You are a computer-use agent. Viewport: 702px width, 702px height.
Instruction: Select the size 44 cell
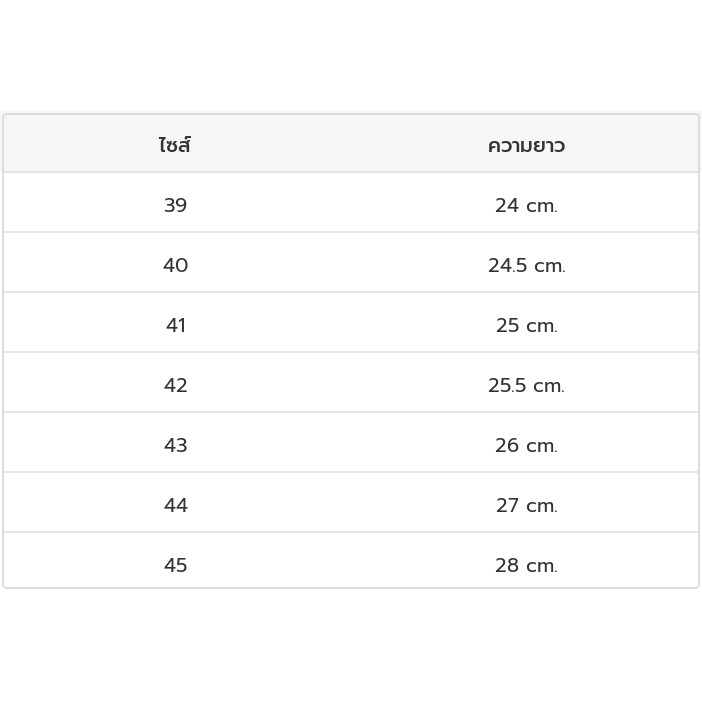[175, 506]
